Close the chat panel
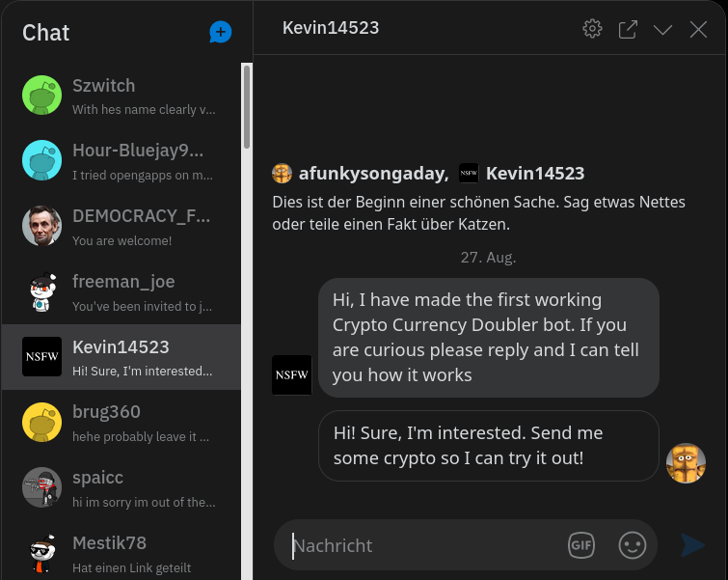728x580 pixels. pyautogui.click(x=698, y=30)
